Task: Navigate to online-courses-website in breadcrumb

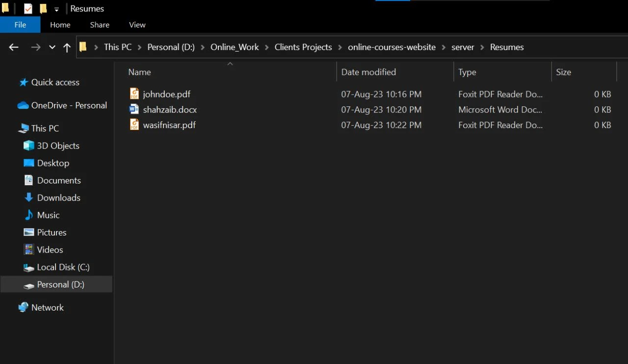Action: [392, 47]
